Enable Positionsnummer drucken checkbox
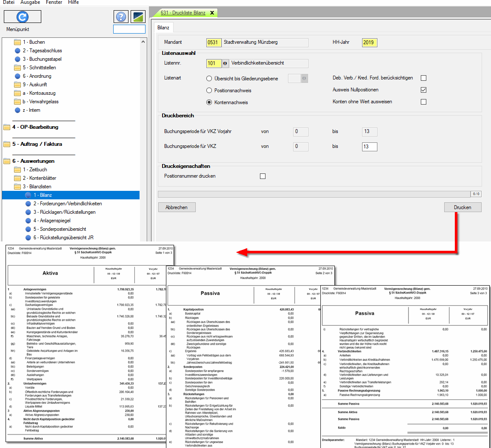 [x=263, y=176]
